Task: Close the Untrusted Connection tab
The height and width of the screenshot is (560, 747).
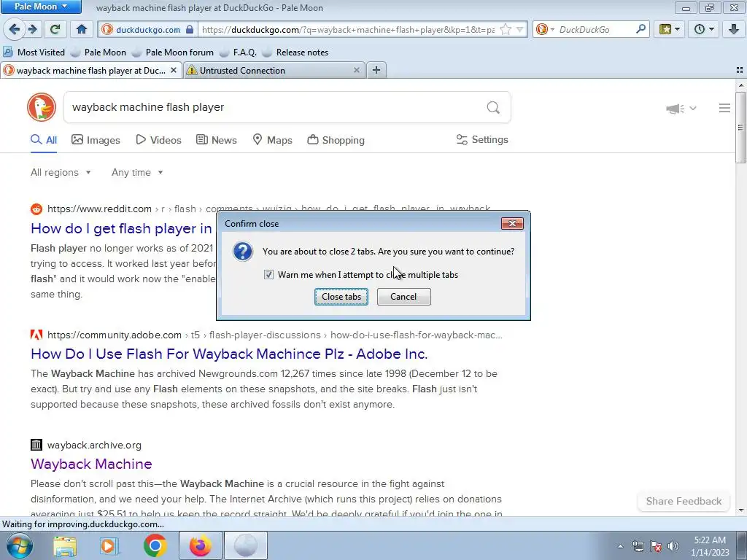Action: [x=356, y=70]
